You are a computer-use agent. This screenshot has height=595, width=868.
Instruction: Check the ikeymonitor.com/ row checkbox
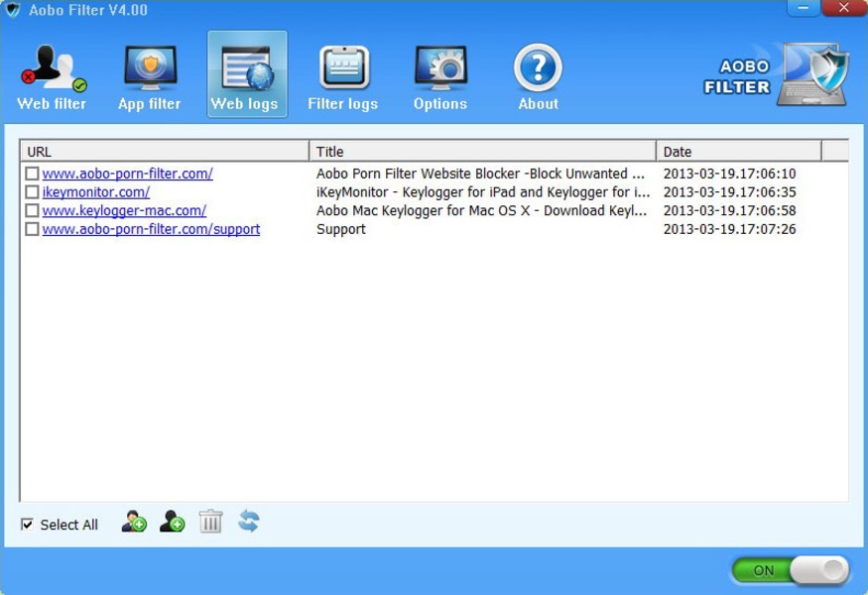point(33,192)
